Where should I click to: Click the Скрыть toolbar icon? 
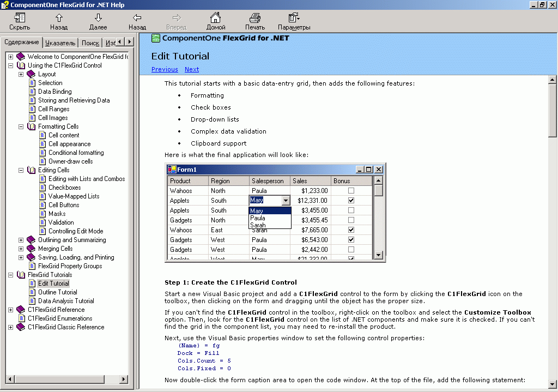(x=20, y=17)
